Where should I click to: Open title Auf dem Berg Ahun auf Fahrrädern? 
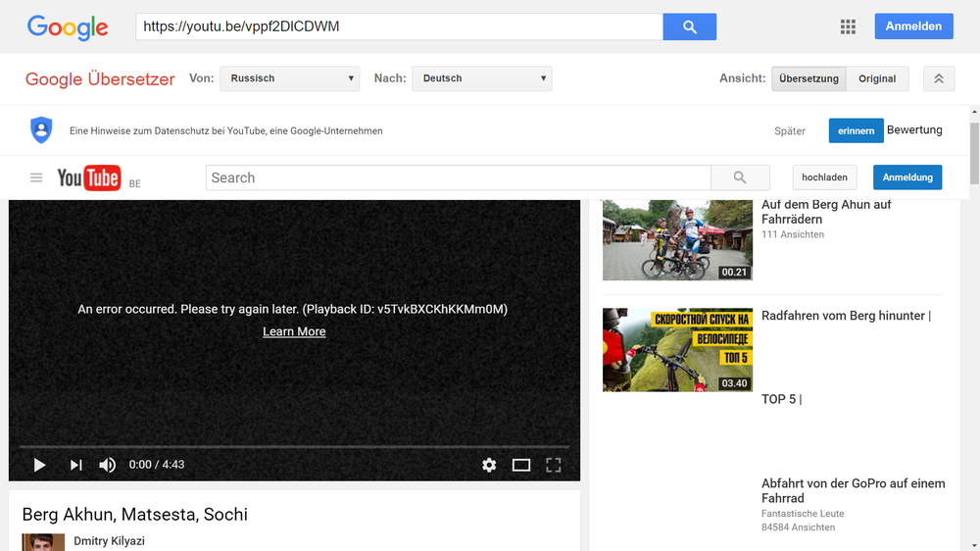click(x=826, y=212)
